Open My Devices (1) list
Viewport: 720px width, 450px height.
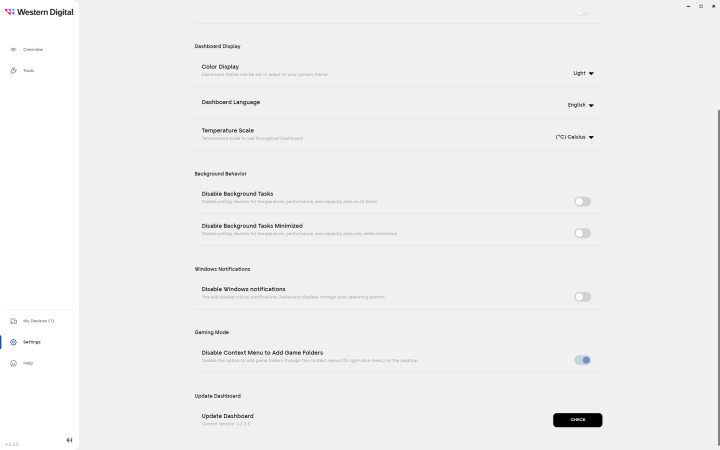(38, 321)
